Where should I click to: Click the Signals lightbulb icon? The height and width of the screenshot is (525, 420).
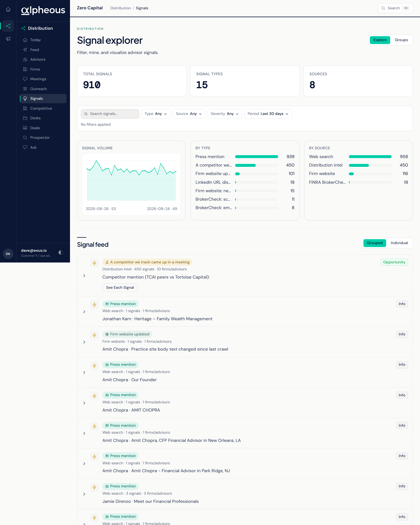click(25, 99)
